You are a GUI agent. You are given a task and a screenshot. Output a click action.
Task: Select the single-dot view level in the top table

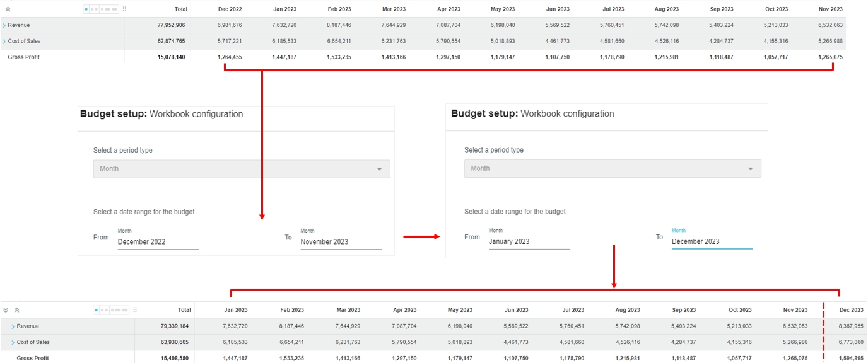[86, 9]
